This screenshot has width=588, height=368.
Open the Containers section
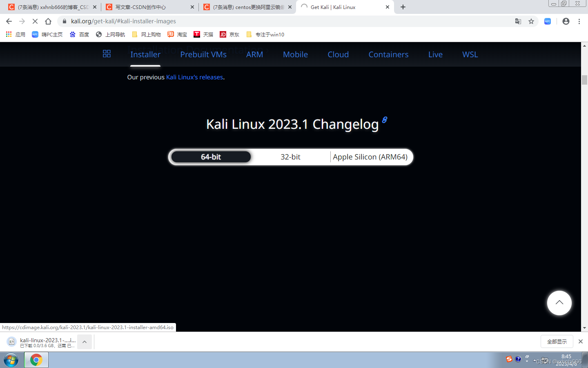[x=388, y=54]
